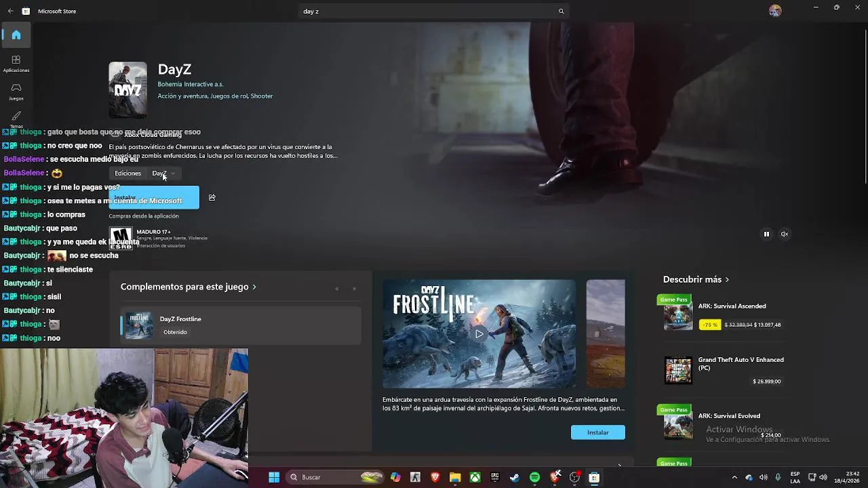Viewport: 868px width, 488px height.
Task: Show next add-ons with the right arrow
Action: click(x=354, y=289)
